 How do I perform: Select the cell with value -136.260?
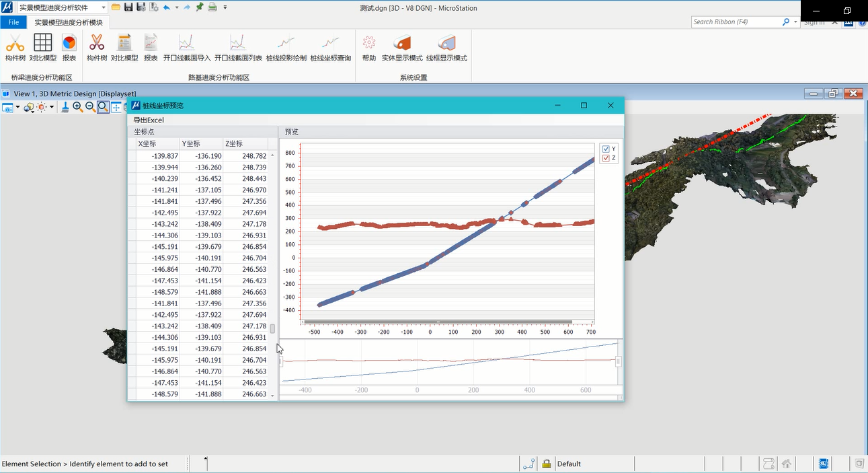[x=201, y=168]
